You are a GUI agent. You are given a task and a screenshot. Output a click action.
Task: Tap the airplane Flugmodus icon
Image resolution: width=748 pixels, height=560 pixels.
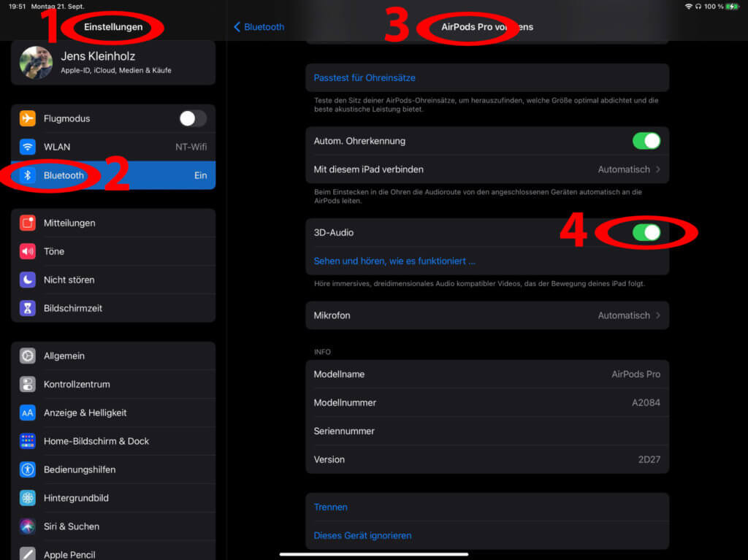(x=28, y=118)
